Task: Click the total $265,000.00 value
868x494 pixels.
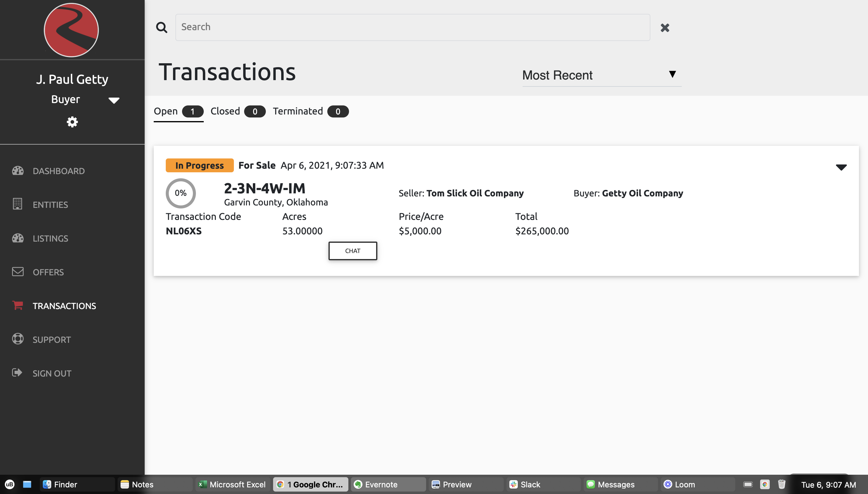Action: click(542, 231)
